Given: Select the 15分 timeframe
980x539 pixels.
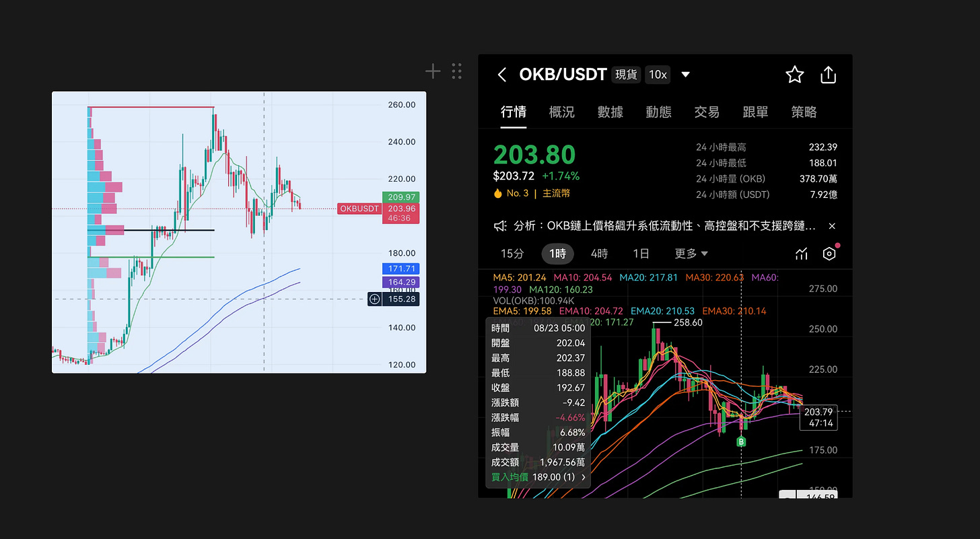Looking at the screenshot, I should click(512, 254).
